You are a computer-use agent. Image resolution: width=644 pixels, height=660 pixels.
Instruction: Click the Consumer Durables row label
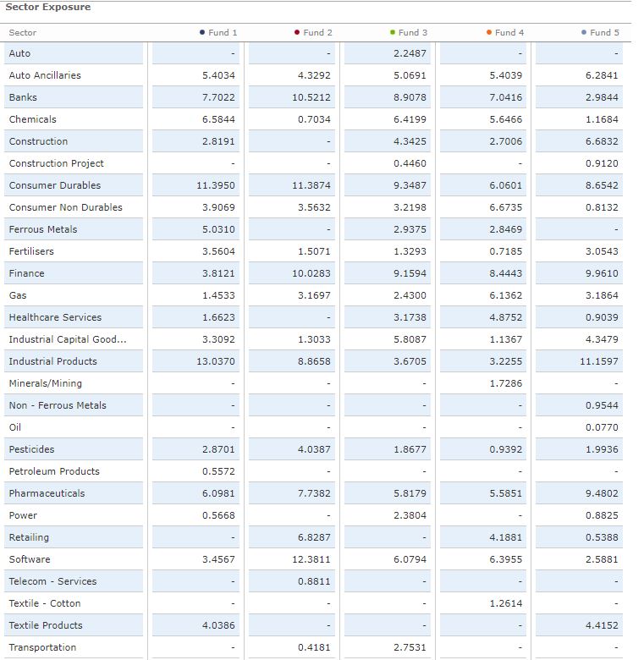coord(54,185)
